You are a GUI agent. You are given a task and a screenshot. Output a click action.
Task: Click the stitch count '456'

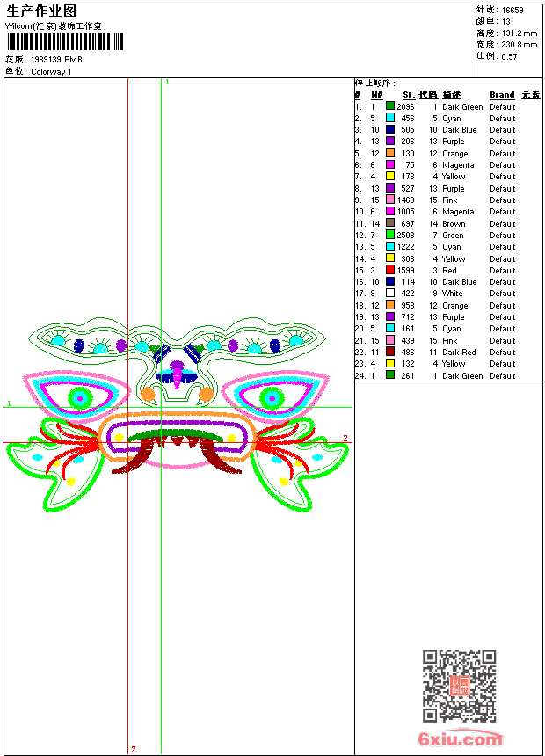pos(408,118)
